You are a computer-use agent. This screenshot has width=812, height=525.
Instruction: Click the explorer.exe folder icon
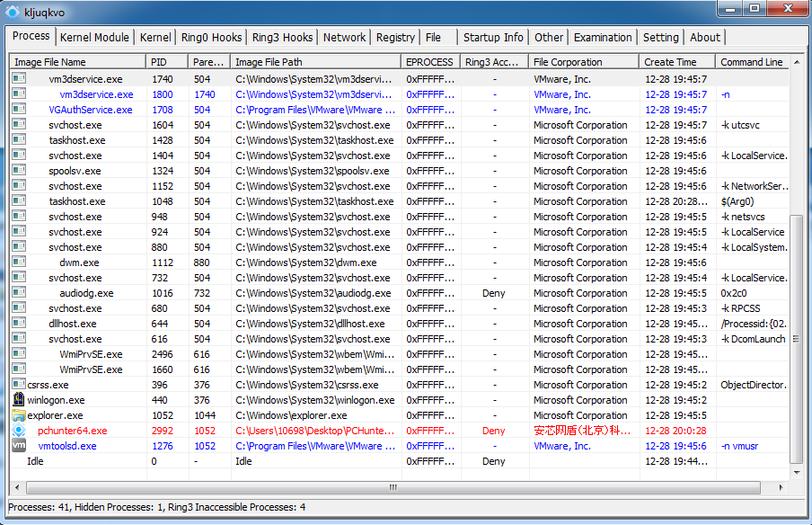[x=19, y=415]
